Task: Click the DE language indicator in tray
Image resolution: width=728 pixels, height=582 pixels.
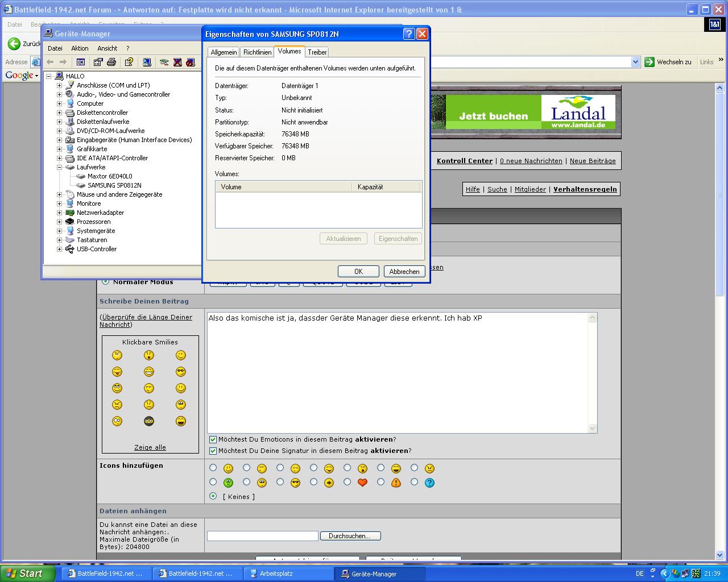Action: (x=640, y=574)
